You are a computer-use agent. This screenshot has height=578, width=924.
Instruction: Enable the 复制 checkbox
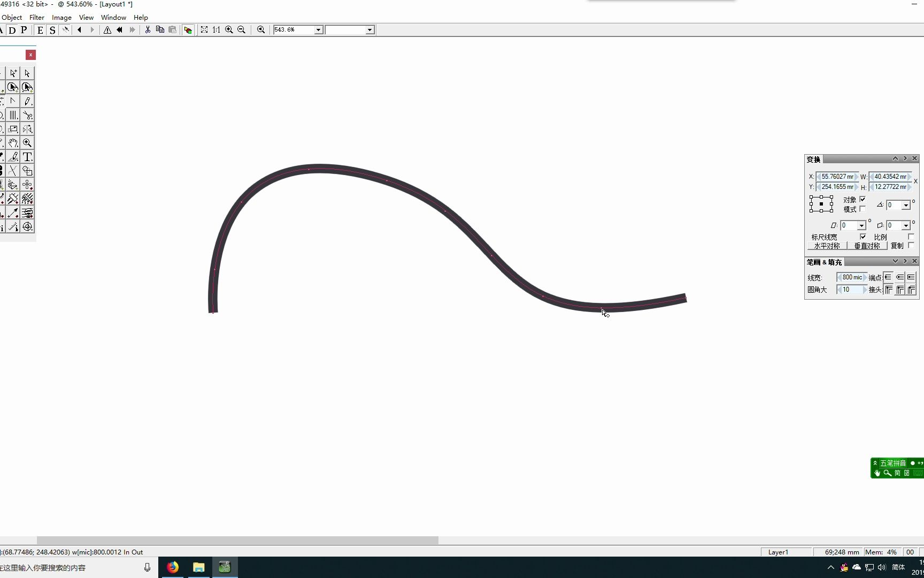point(911,245)
